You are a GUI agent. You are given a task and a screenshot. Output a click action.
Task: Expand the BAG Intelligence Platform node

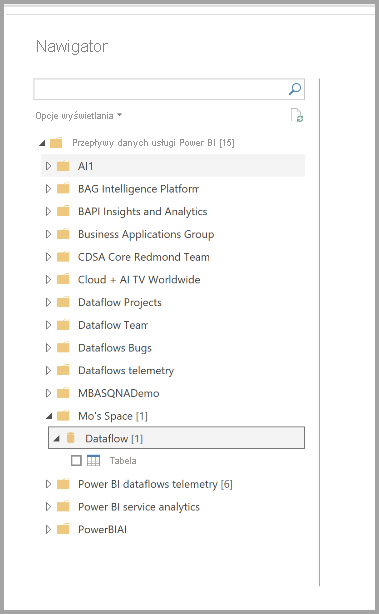point(48,189)
